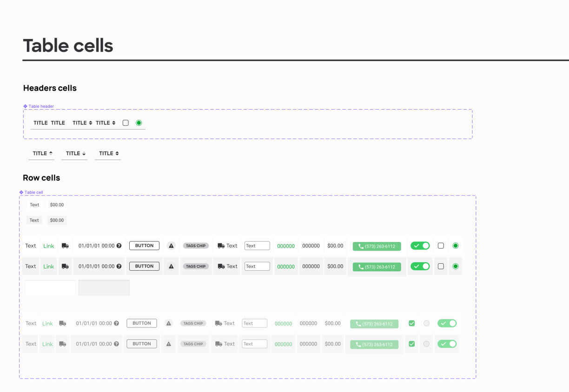
Task: Click the empty white cell below the shaded gray row
Action: (50, 288)
